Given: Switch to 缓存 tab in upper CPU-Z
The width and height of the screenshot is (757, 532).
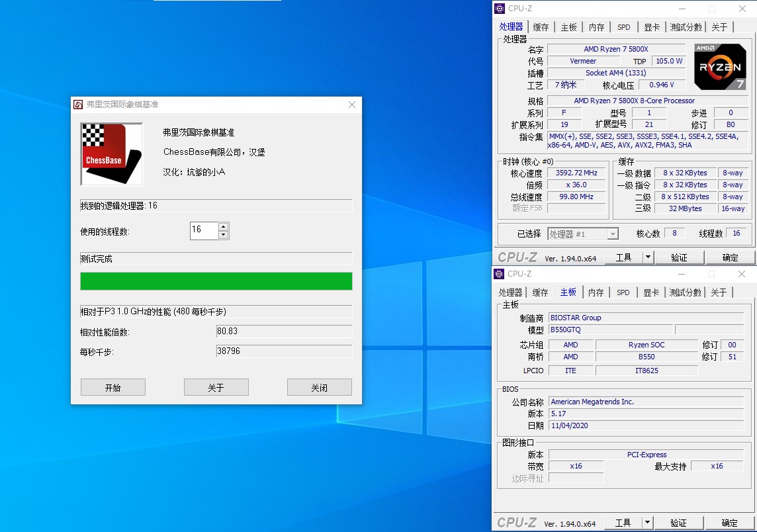Looking at the screenshot, I should (541, 28).
